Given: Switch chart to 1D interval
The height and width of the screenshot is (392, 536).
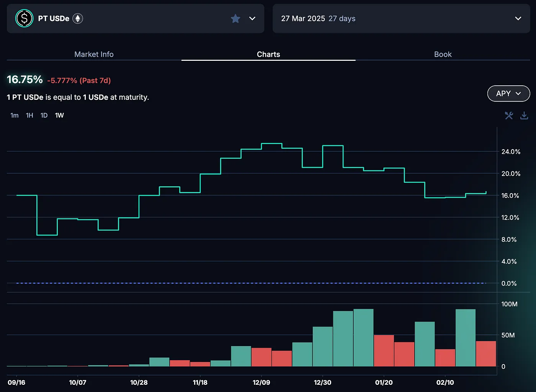Looking at the screenshot, I should 44,115.
